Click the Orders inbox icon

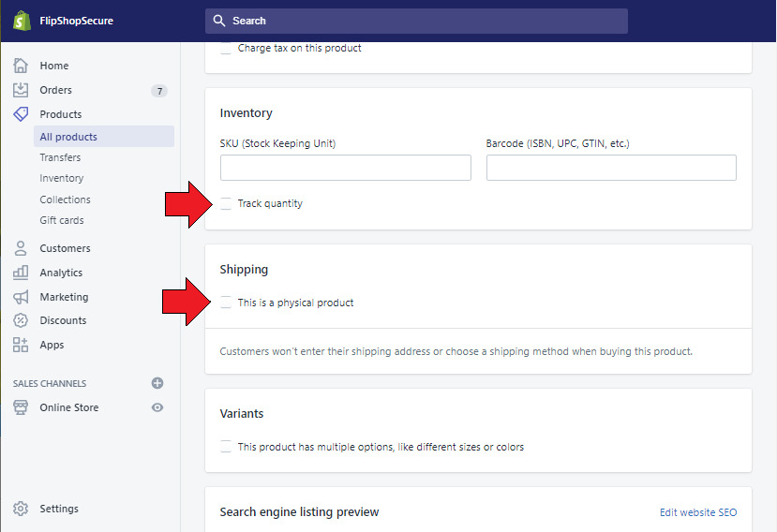coord(21,90)
